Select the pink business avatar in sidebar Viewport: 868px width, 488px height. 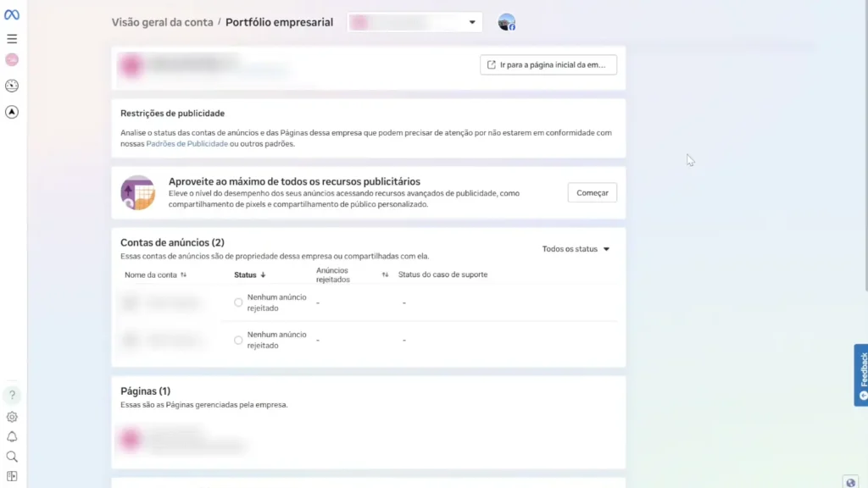(x=12, y=60)
